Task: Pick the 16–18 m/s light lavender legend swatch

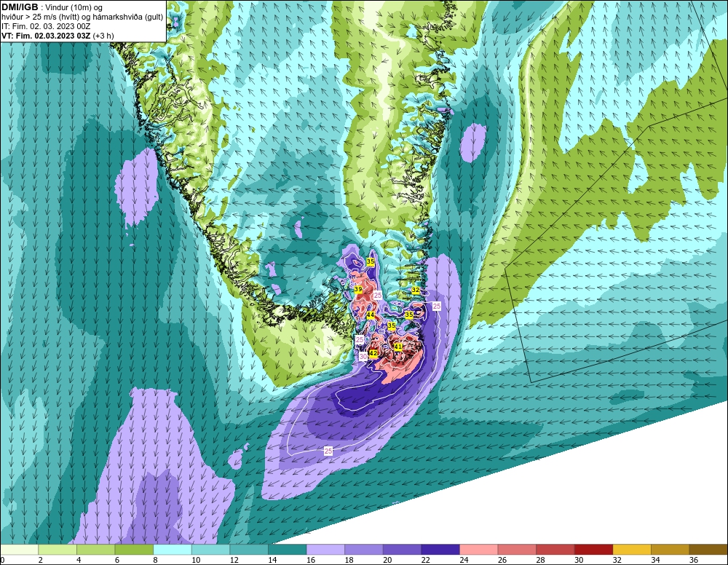Action: tap(325, 550)
